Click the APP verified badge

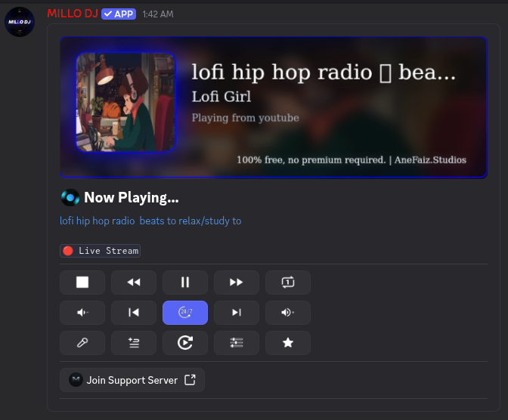pyautogui.click(x=119, y=14)
